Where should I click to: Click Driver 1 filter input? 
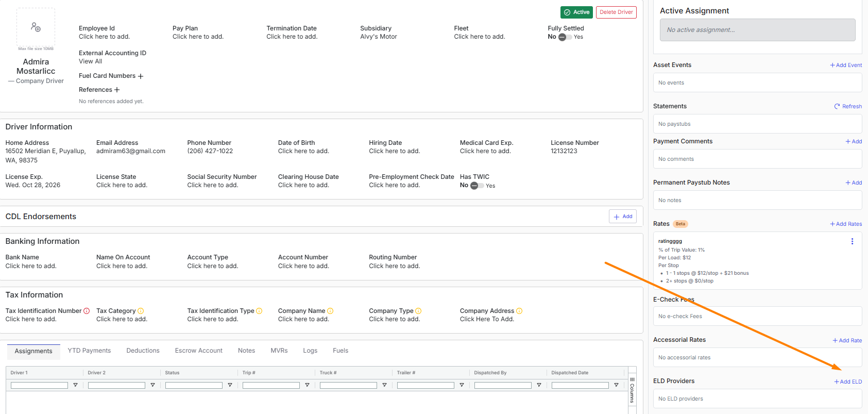pyautogui.click(x=39, y=385)
